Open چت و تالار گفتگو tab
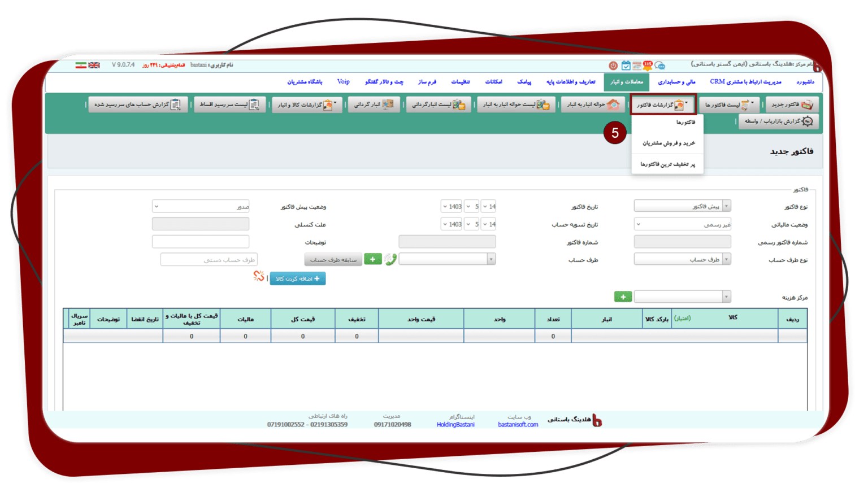This screenshot has width=868, height=488. [x=384, y=82]
